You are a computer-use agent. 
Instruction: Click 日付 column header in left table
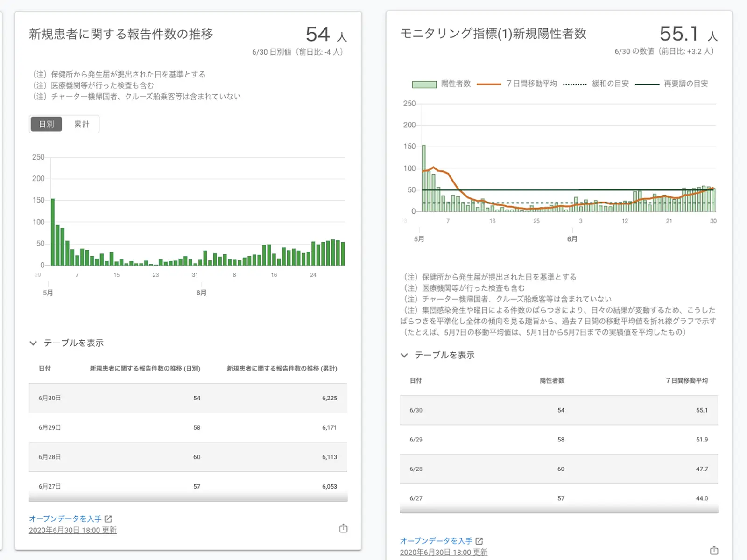[x=45, y=369]
